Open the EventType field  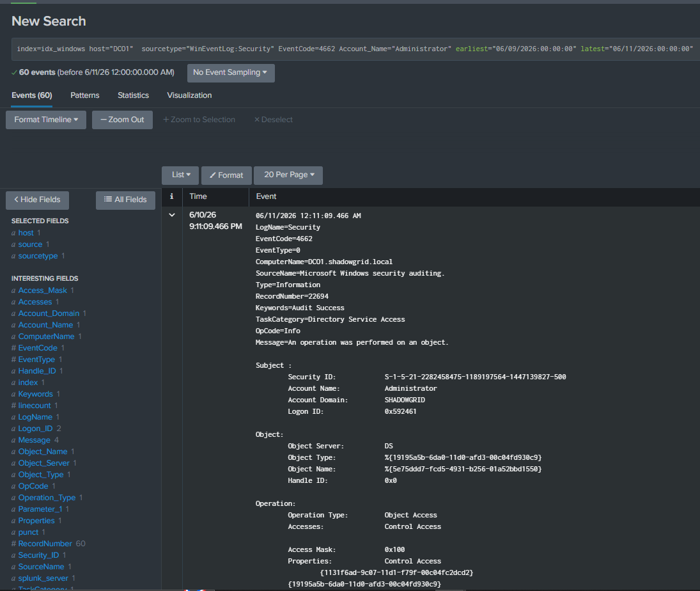(x=36, y=359)
